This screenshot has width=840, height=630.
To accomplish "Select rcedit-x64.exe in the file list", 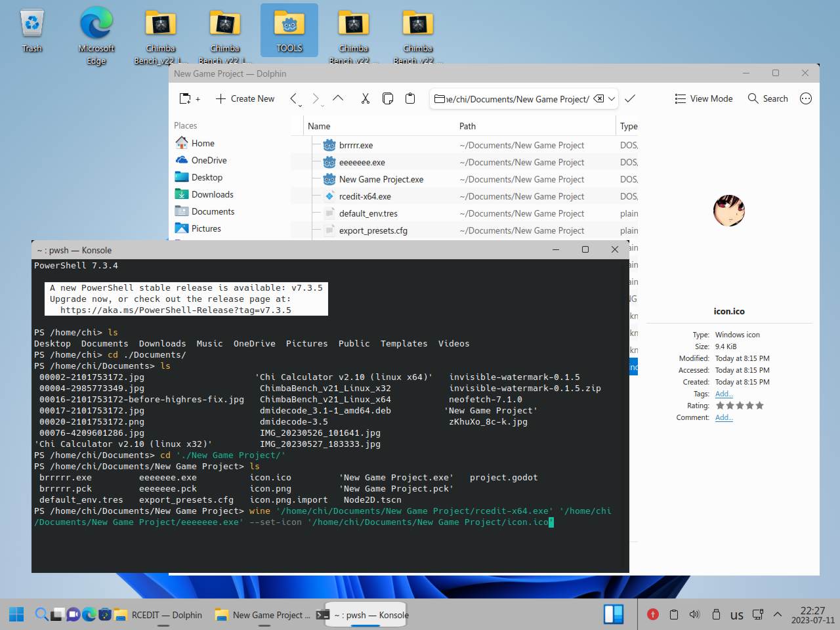I will (x=365, y=196).
